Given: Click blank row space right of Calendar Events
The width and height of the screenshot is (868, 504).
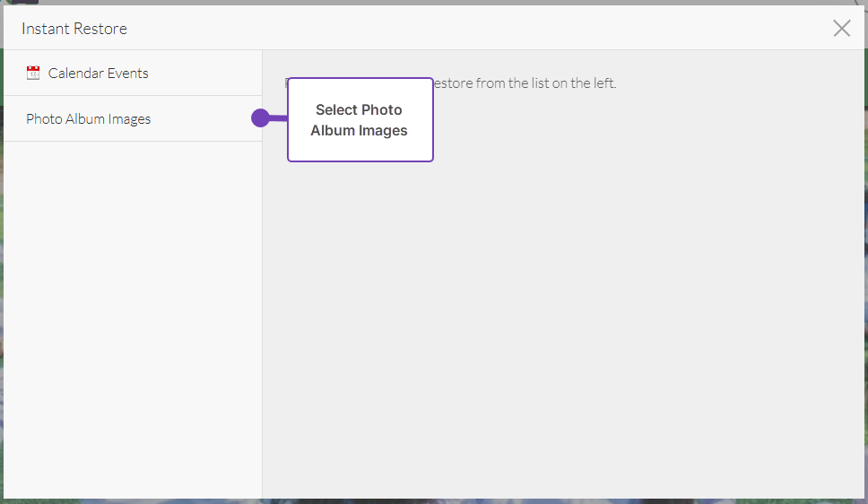Looking at the screenshot, I should point(204,74).
